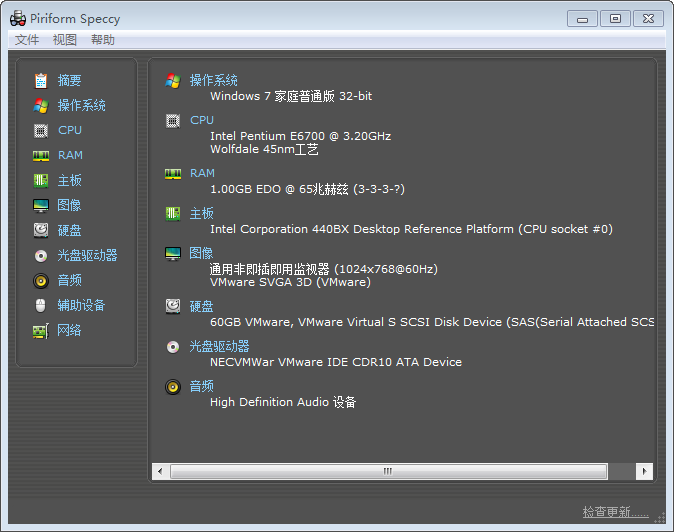Image resolution: width=674 pixels, height=532 pixels.
Task: Click the 图像 monitor icon in sidebar
Action: pos(41,205)
